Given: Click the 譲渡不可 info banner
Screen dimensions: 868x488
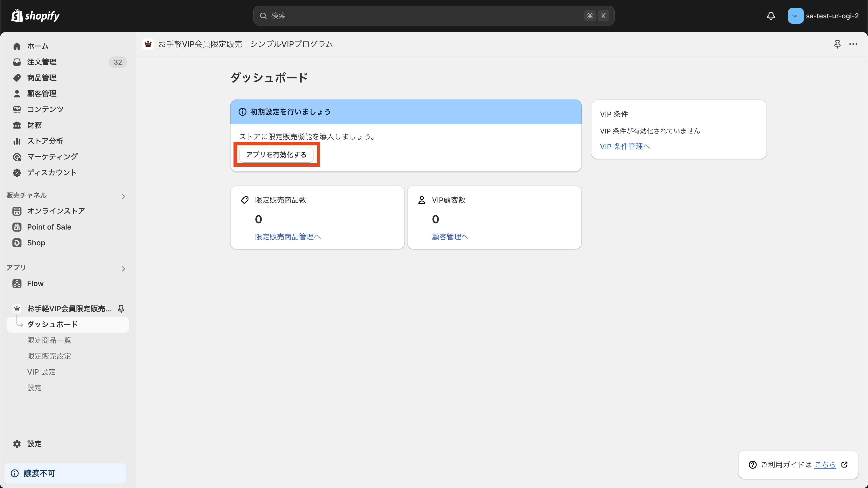Looking at the screenshot, I should coord(65,473).
